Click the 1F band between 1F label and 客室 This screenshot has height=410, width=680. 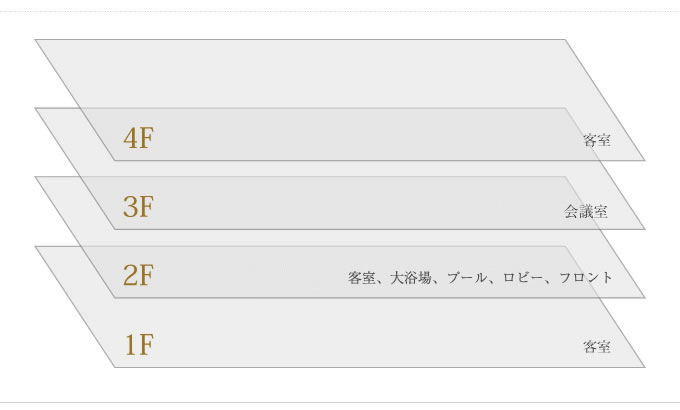coord(369,345)
